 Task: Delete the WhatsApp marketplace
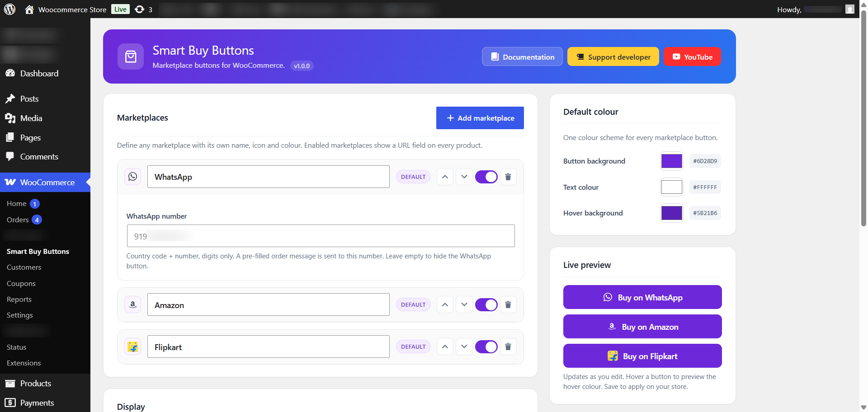[x=508, y=177]
